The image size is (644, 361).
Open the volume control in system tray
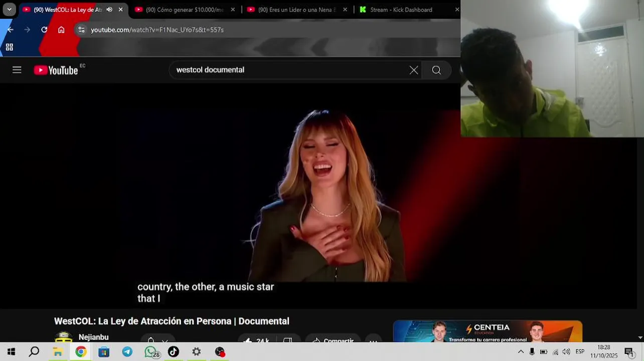(x=566, y=352)
